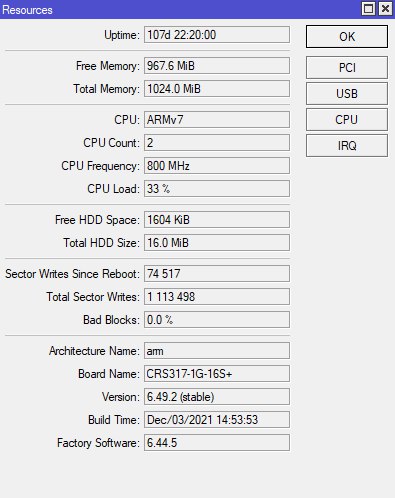The image size is (395, 498).
Task: Click the CPU Count field
Action: (217, 143)
